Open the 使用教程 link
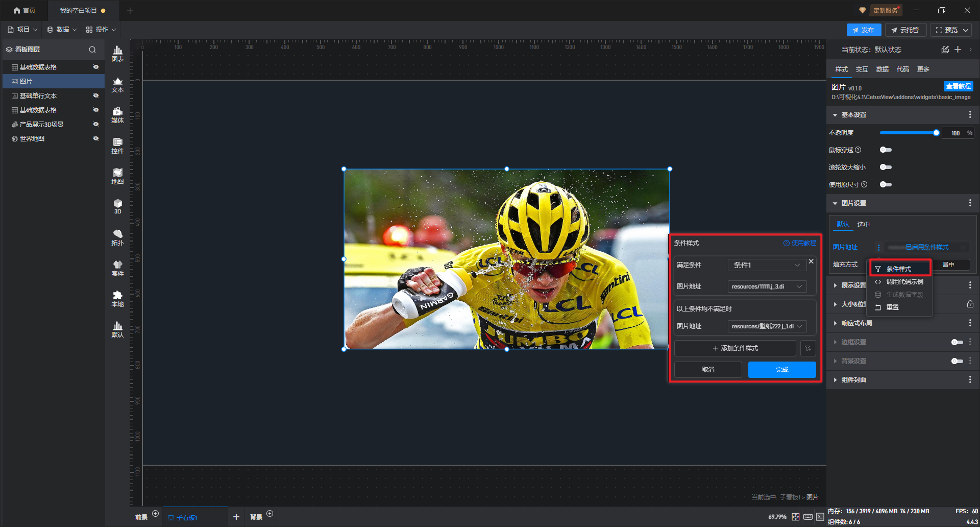This screenshot has height=527, width=980. point(800,243)
